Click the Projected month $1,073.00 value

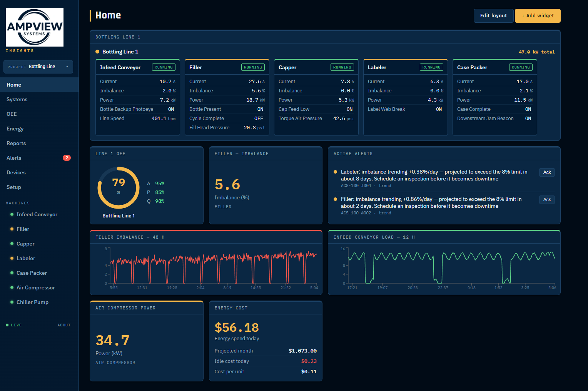point(302,351)
